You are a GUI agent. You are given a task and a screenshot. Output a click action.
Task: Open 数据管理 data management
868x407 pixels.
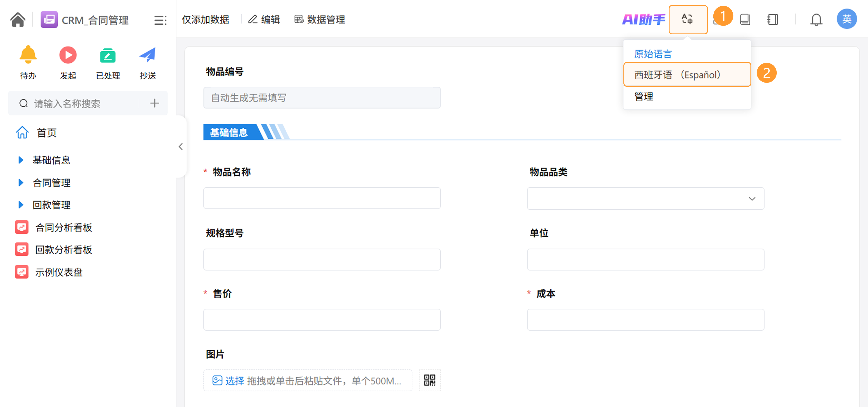click(319, 19)
